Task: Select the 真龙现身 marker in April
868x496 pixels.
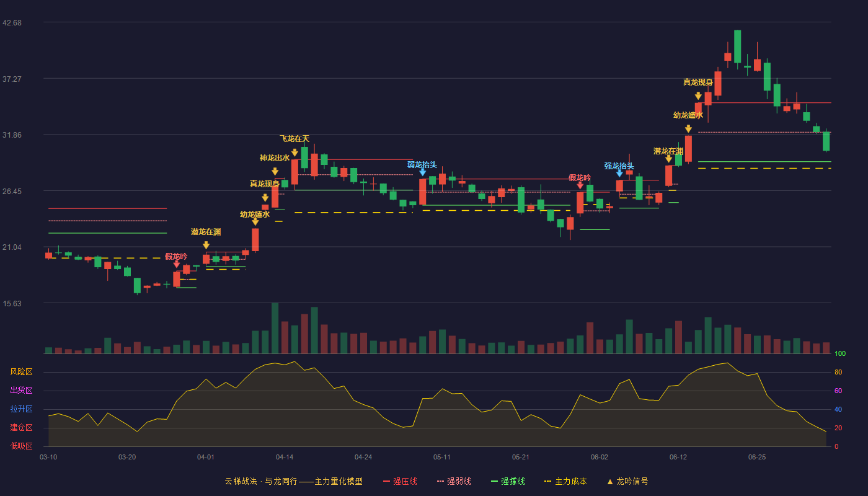Action: coord(265,198)
